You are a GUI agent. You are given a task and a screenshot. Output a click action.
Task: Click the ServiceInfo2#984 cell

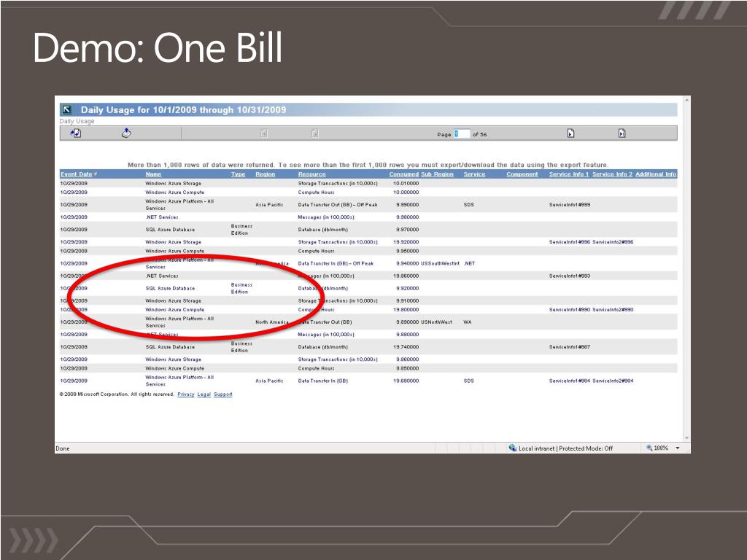click(613, 381)
